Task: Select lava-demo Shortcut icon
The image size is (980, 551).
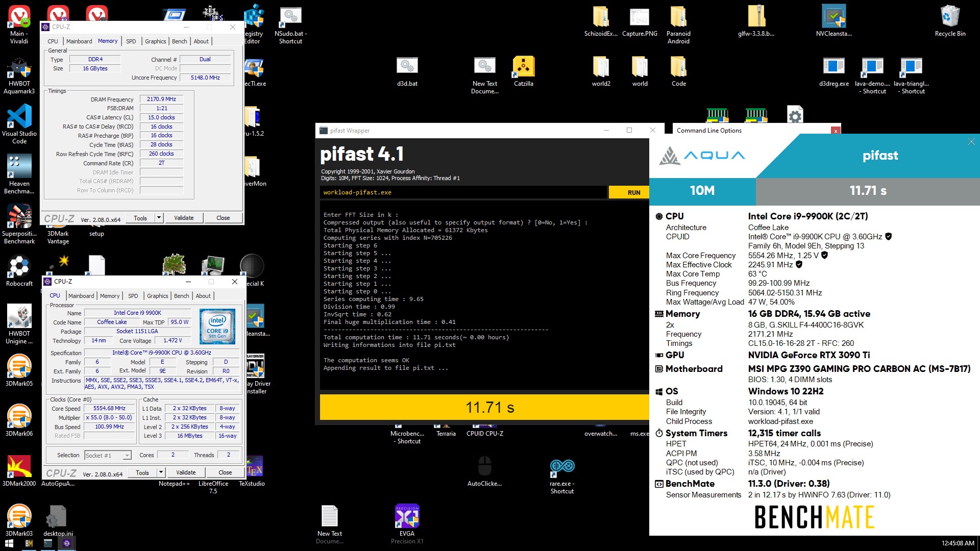Action: click(873, 76)
